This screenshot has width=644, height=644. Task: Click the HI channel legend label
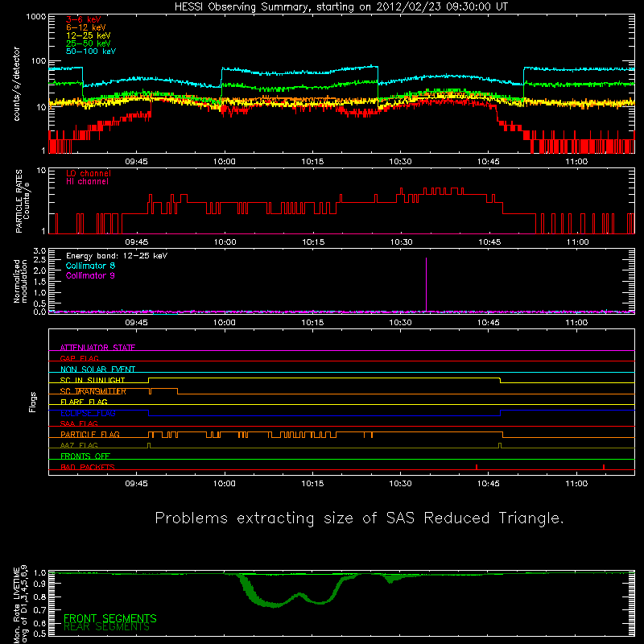pos(87,182)
